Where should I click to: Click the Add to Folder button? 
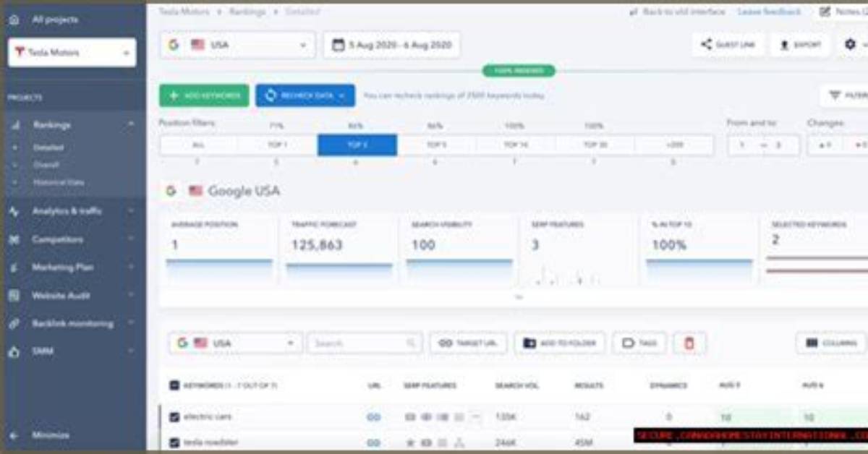click(x=560, y=343)
